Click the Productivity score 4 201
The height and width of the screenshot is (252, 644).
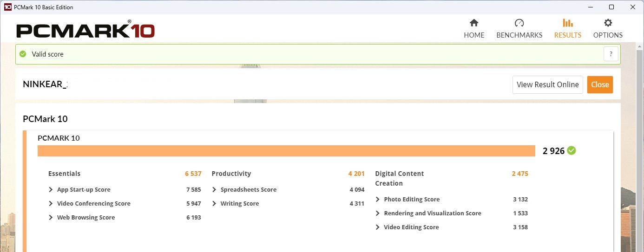(356, 174)
